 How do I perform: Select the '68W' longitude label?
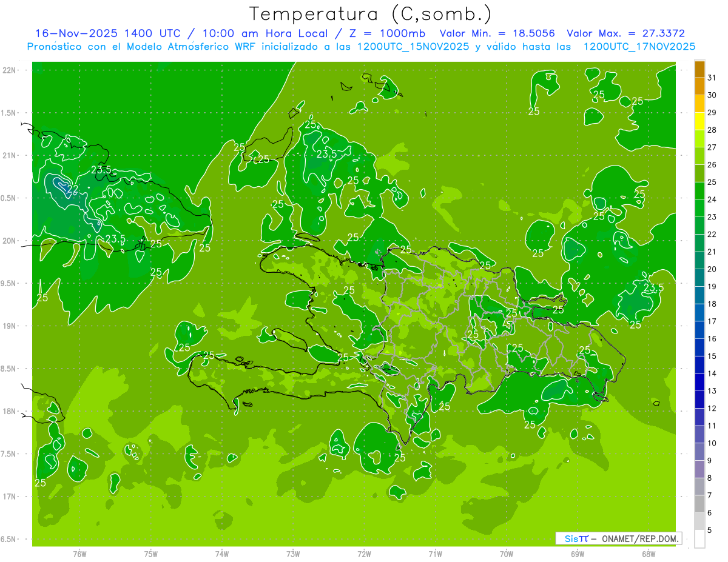click(x=649, y=553)
